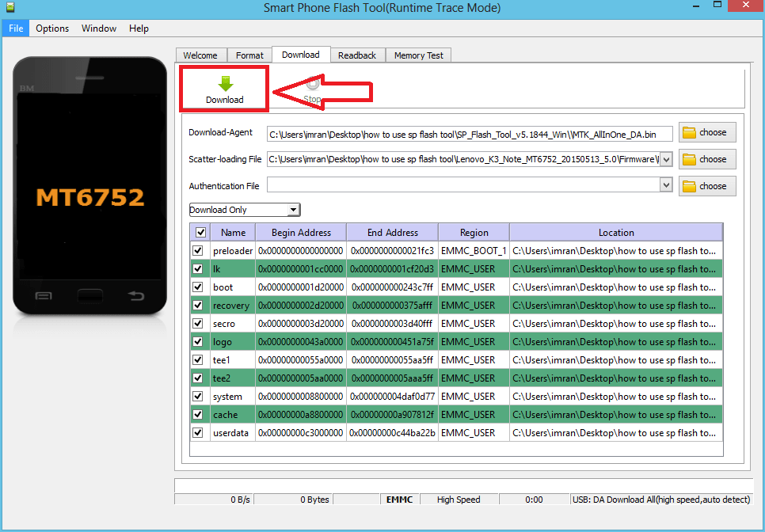The width and height of the screenshot is (765, 532).
Task: Click the Begin Address column header
Action: 301,233
